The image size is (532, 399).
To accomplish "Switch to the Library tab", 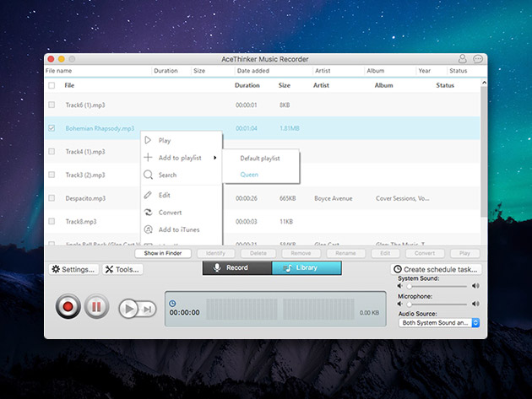I will pos(307,267).
